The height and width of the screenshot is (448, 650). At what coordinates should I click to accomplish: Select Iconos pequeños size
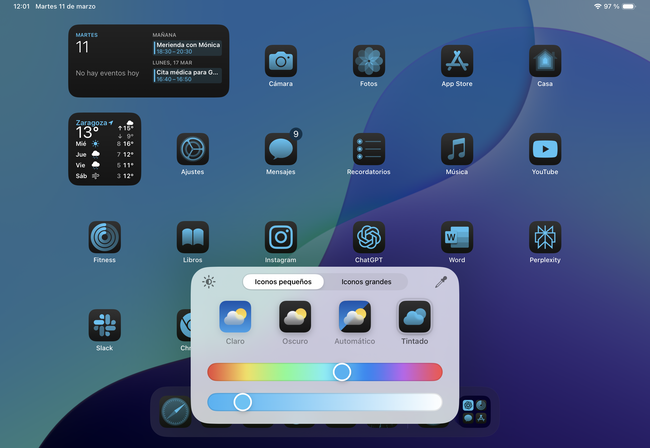point(283,282)
